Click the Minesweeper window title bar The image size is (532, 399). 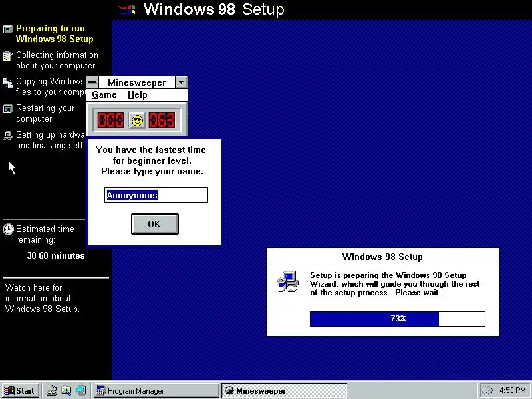point(137,82)
